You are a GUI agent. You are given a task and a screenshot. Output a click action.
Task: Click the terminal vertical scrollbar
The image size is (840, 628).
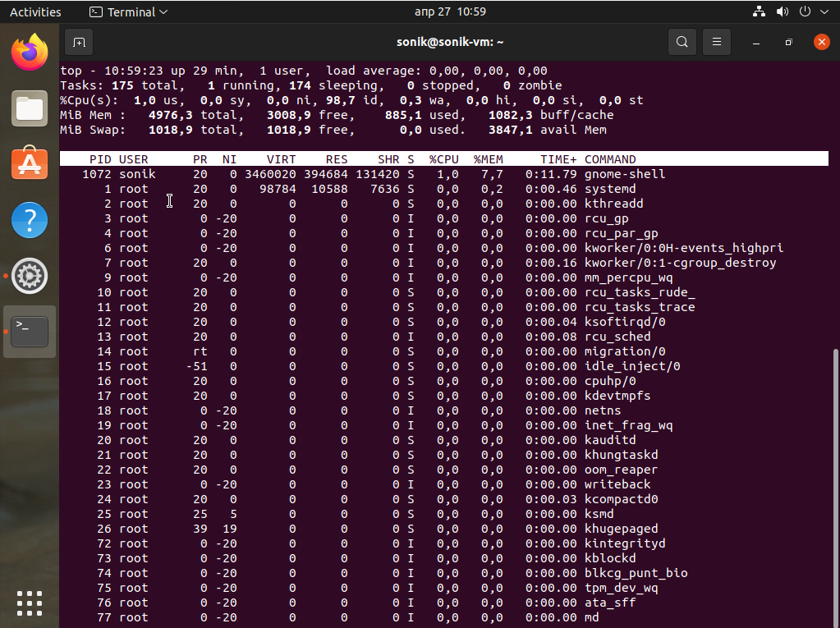[x=836, y=484]
